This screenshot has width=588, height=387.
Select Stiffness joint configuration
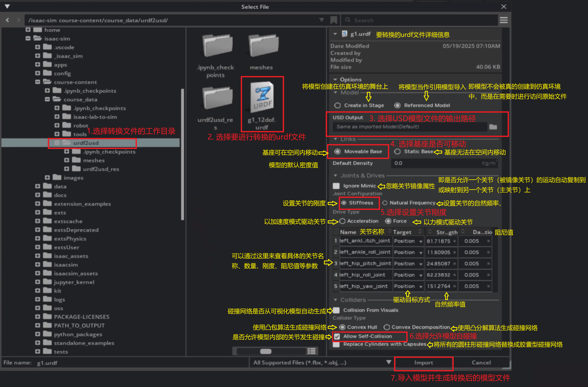[344, 203]
